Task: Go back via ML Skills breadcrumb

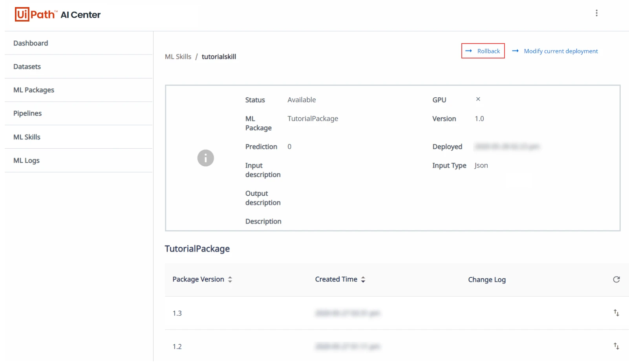Action: tap(178, 56)
